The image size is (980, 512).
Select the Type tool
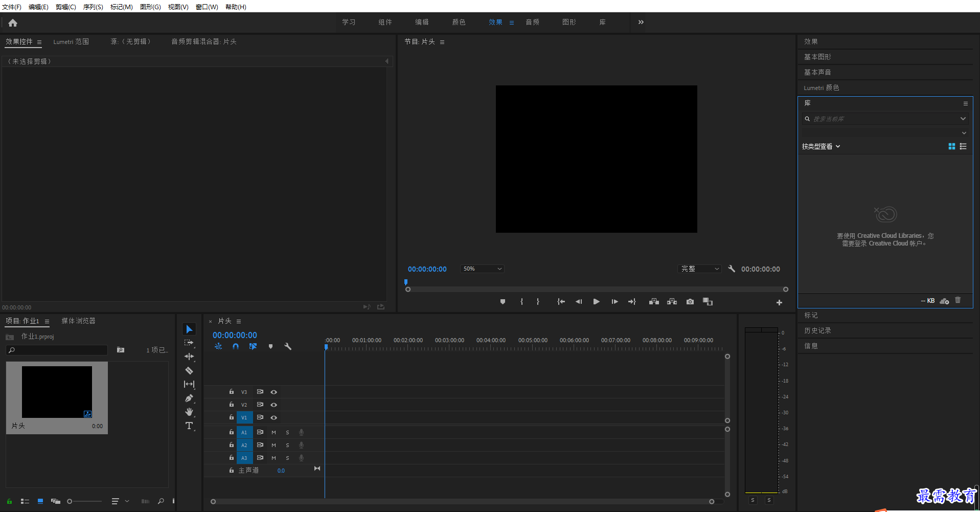pos(189,426)
